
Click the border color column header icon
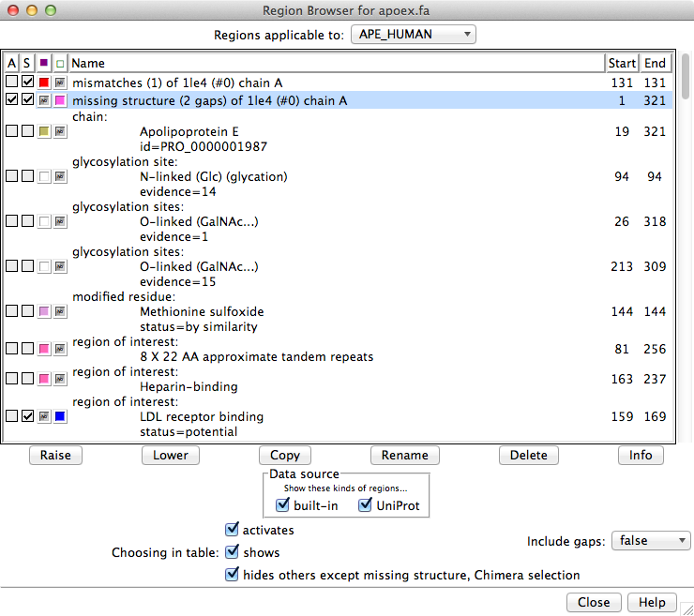[x=60, y=63]
